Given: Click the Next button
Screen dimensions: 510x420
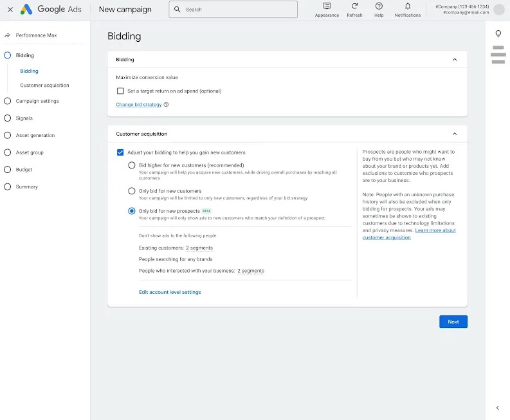Looking at the screenshot, I should point(453,322).
